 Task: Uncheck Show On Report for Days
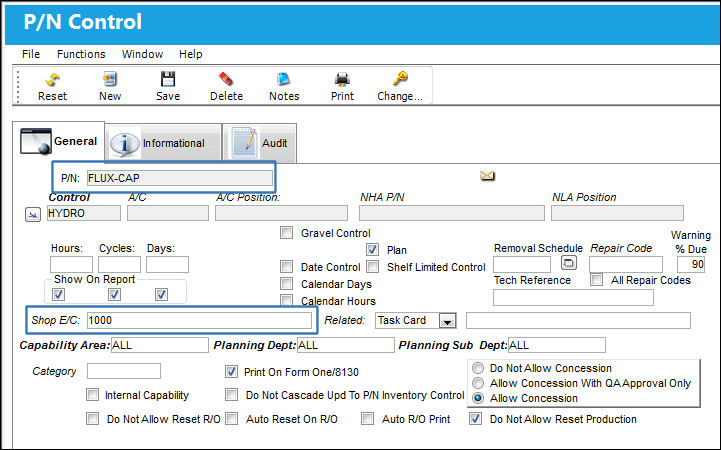[161, 294]
